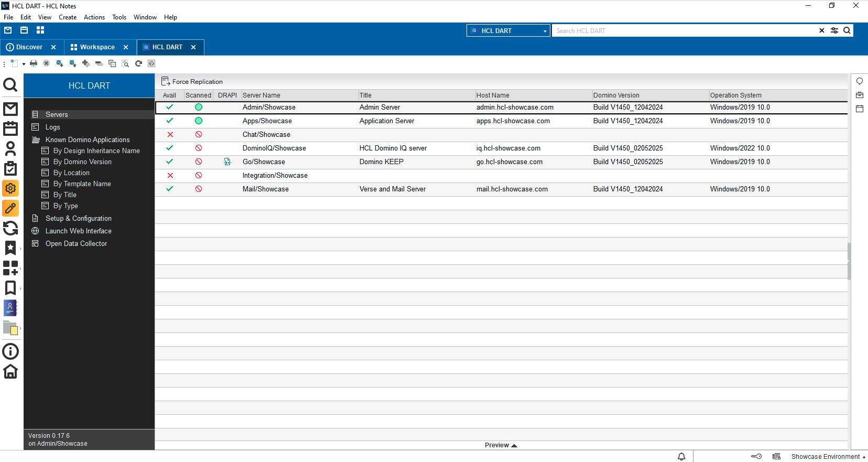868x462 pixels.
Task: Close the HCL DART tab
Action: [193, 47]
